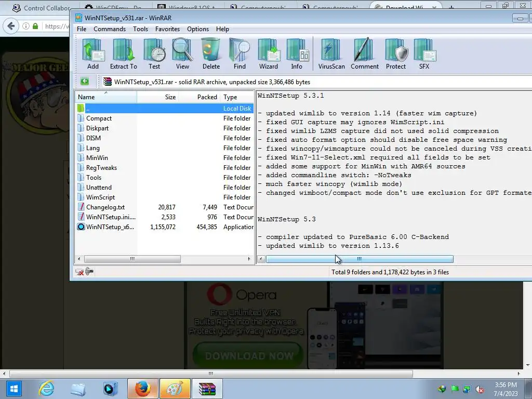The image size is (532, 399).
Task: Sort file list by Size column
Action: pyautogui.click(x=158, y=97)
